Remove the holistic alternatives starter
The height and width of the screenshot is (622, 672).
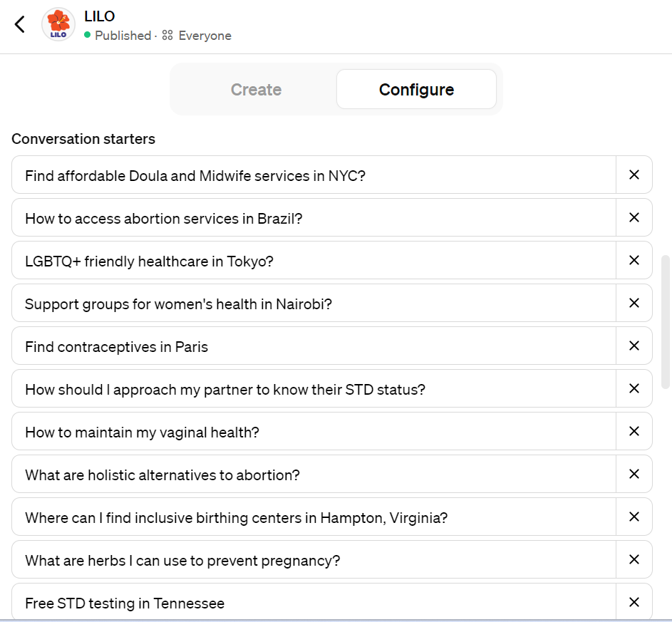tap(634, 474)
